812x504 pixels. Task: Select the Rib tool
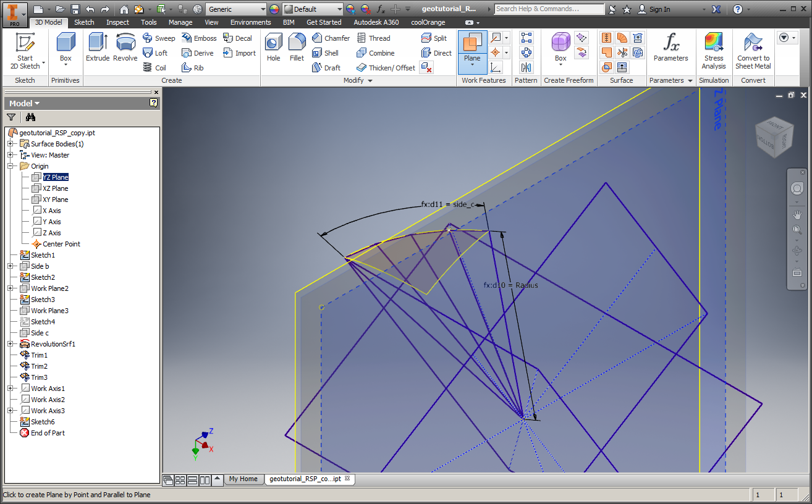(x=193, y=68)
